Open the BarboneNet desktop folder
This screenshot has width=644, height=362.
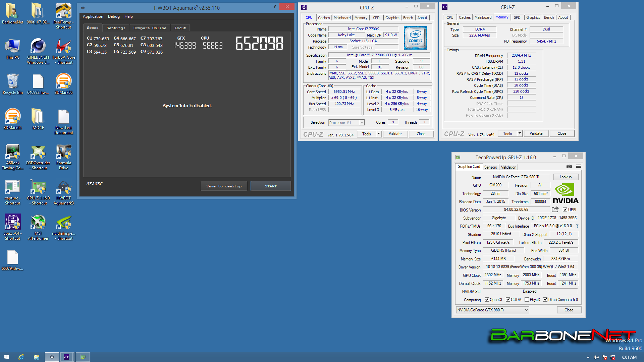click(x=12, y=14)
